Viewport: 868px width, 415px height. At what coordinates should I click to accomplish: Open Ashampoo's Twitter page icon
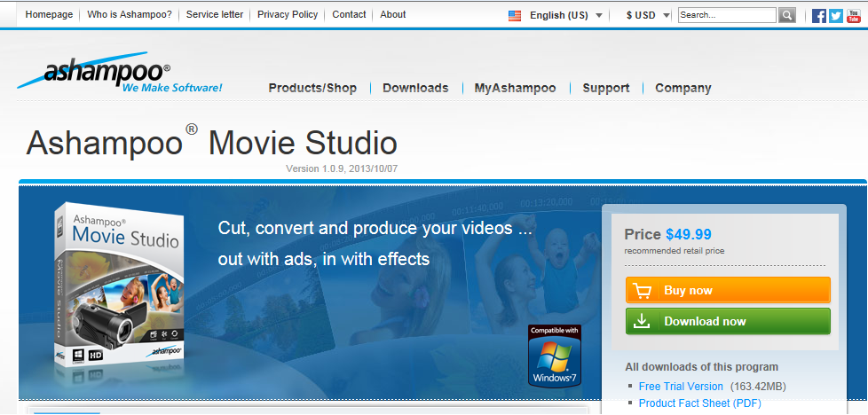[x=836, y=15]
